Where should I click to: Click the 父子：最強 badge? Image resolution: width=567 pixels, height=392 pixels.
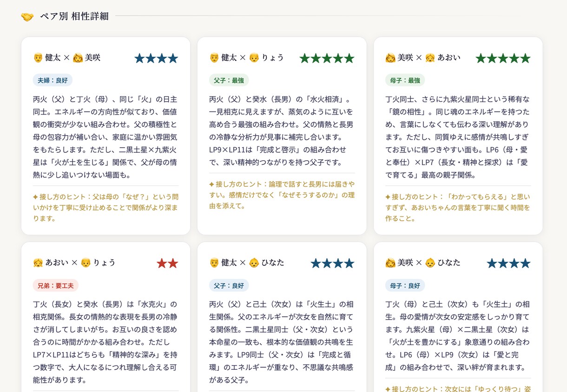click(x=229, y=80)
